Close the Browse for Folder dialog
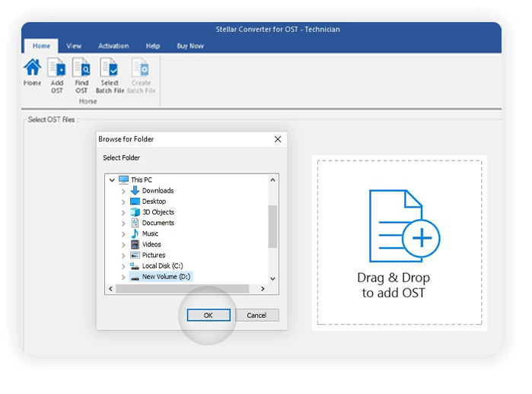 pos(278,139)
